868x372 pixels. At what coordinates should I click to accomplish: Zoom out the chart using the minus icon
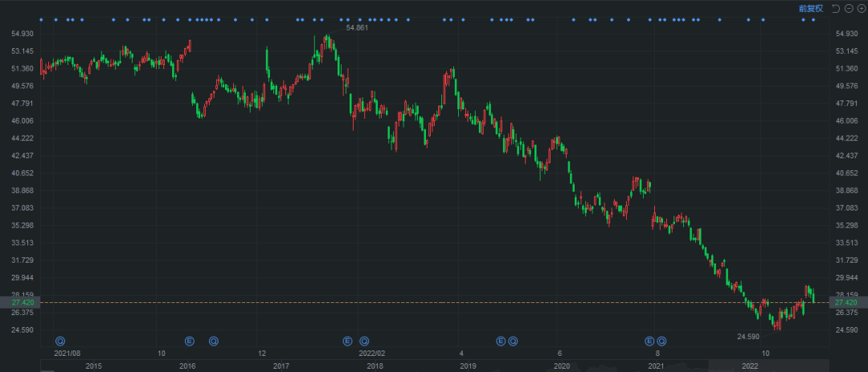(848, 8)
